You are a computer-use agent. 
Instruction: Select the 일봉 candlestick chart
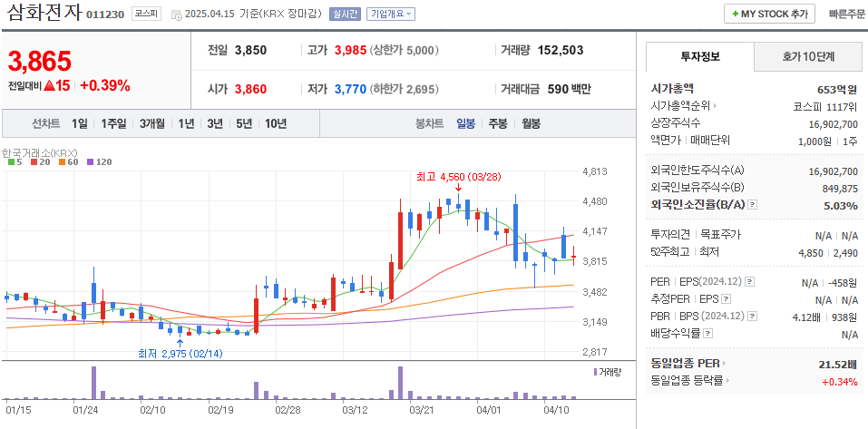click(x=465, y=123)
